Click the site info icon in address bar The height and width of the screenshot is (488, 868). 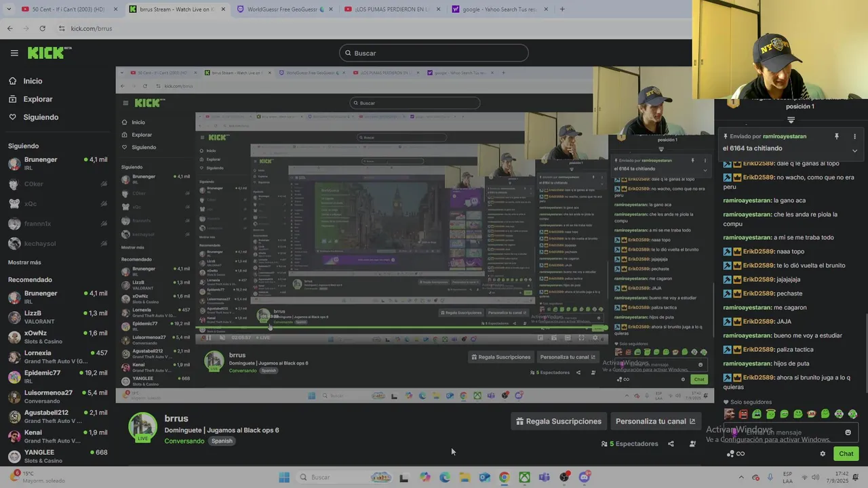(62, 28)
